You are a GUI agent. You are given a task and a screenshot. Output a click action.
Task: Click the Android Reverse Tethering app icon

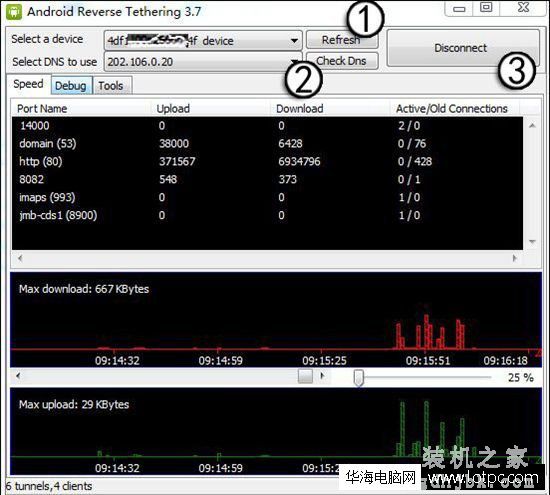[14, 12]
